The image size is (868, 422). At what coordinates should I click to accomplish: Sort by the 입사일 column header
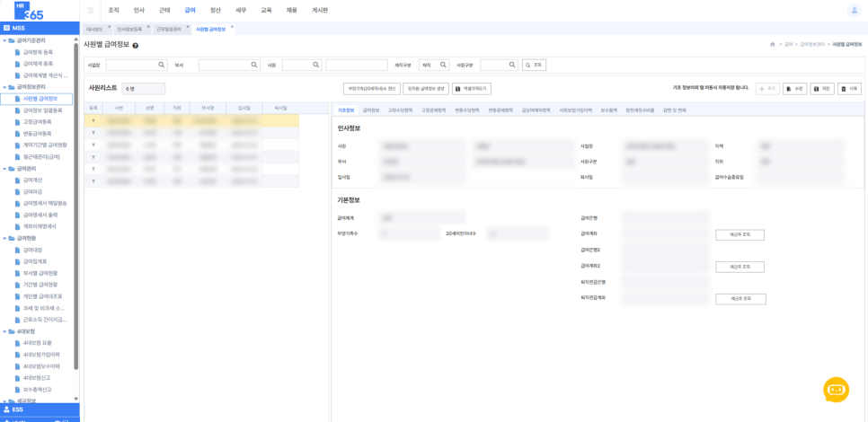[244, 108]
